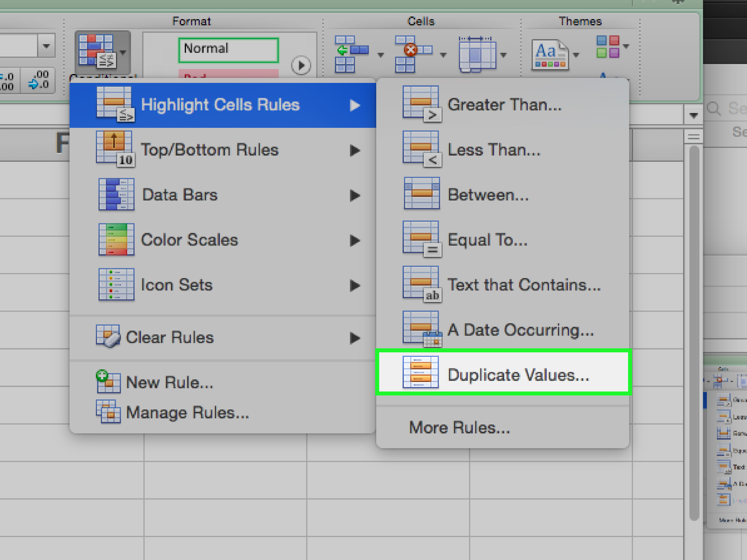747x560 pixels.
Task: Select Greater Than... rule
Action: coord(502,105)
